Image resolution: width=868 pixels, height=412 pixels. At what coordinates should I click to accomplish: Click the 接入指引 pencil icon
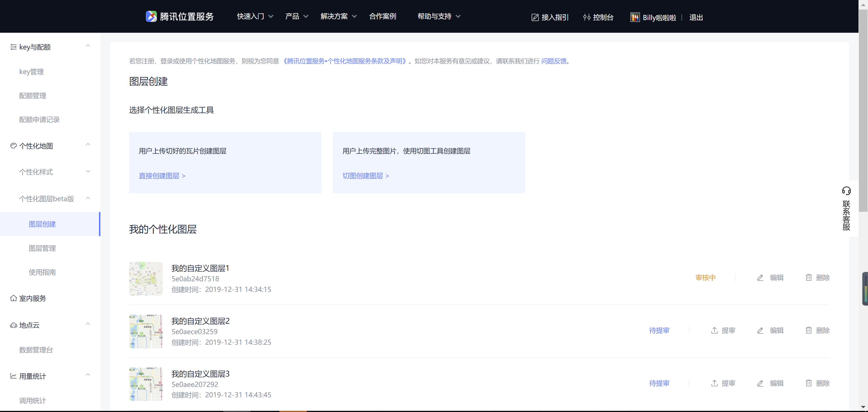coord(535,18)
